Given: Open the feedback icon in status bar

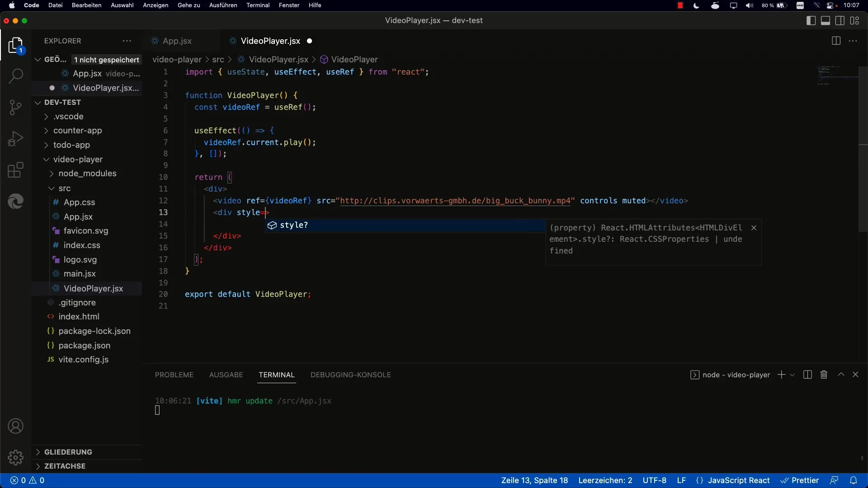Looking at the screenshot, I should pos(834,480).
